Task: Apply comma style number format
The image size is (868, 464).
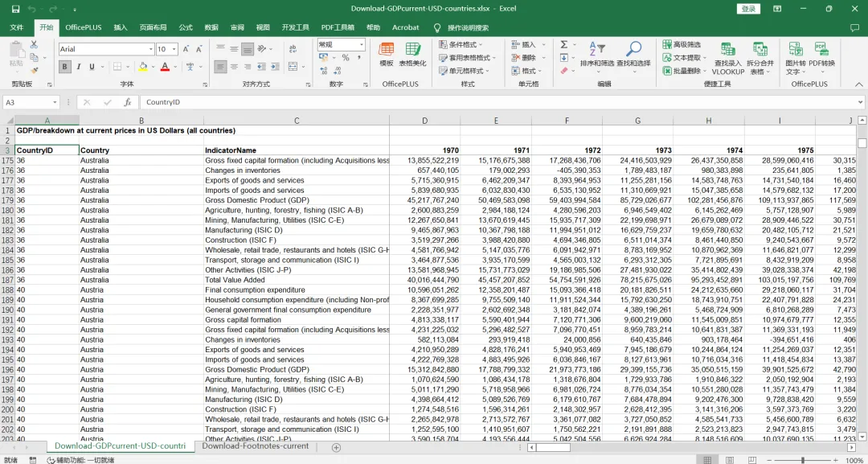Action: click(358, 58)
